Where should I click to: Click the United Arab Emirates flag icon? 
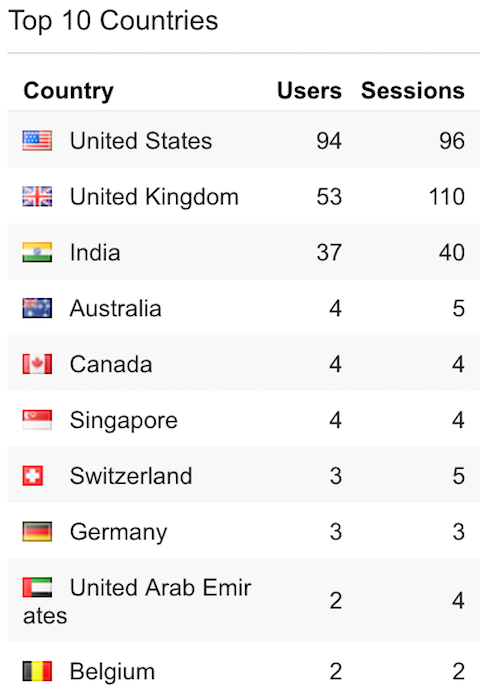pyautogui.click(x=37, y=587)
